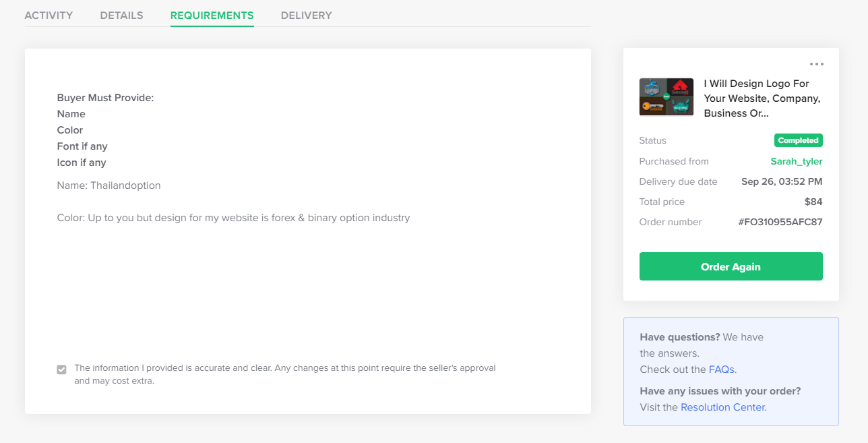Open the Delivery tab
Image resolution: width=868 pixels, height=443 pixels.
pyautogui.click(x=307, y=15)
